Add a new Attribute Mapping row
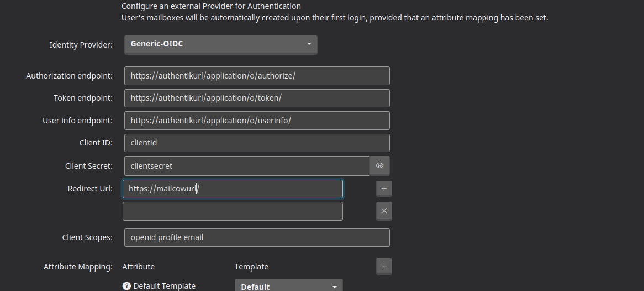644x291 pixels. coord(384,266)
